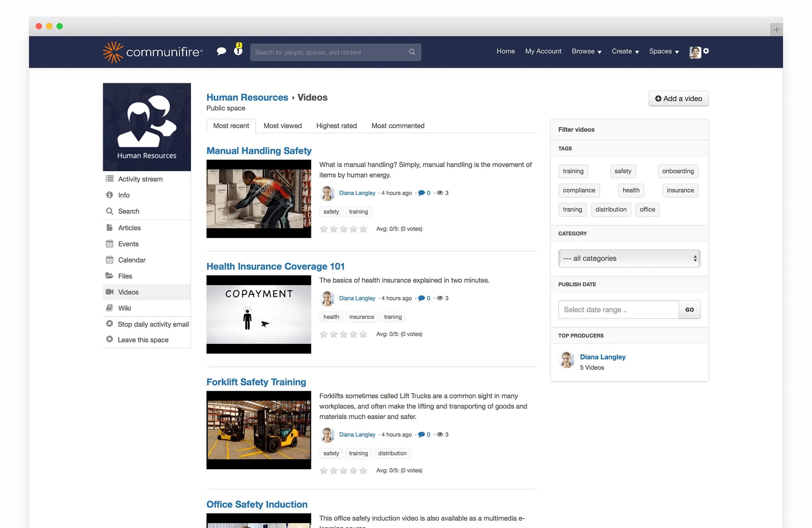Click the insurance tag under Health Insurance Coverage 101

click(362, 317)
